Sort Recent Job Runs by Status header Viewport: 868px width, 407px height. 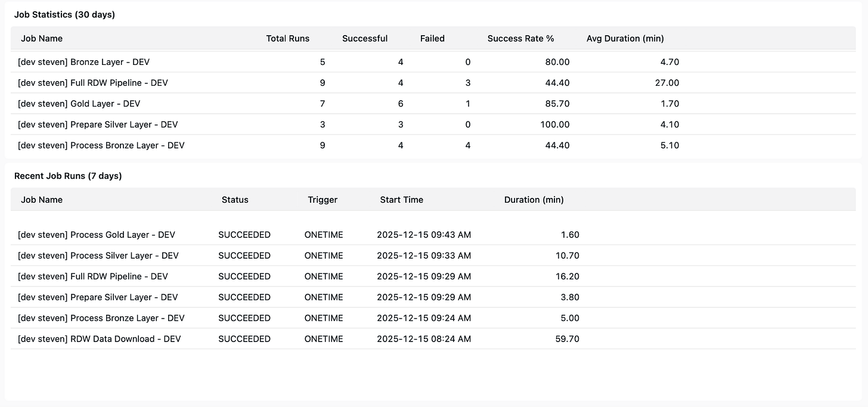coord(235,200)
